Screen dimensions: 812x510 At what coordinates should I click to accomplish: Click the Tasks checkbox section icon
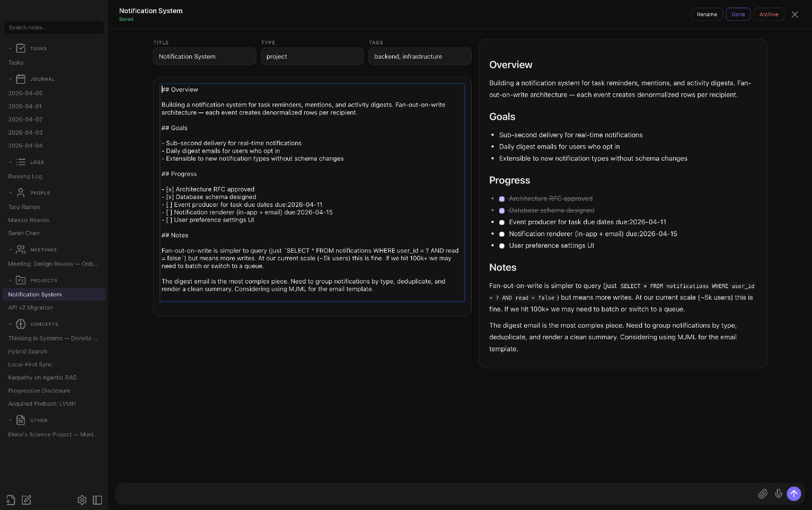point(21,48)
